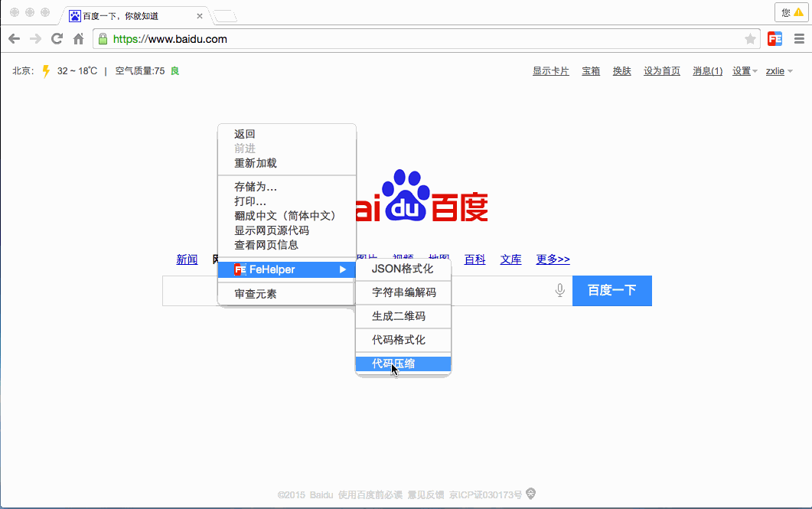Expand the 设置 dropdown

tap(745, 71)
